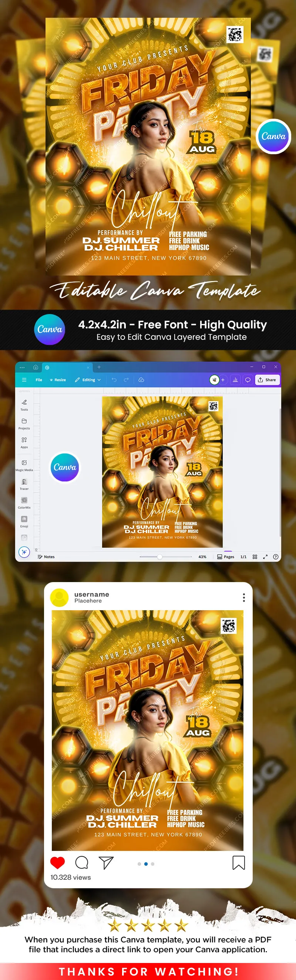
Task: Toggle fullscreen presentation mode
Action: [265, 557]
